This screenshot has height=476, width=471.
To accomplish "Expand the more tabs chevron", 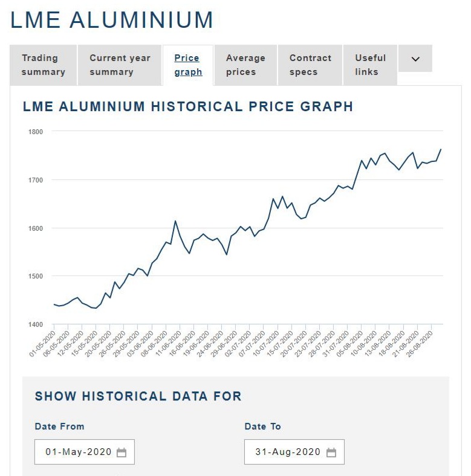I will 415,59.
